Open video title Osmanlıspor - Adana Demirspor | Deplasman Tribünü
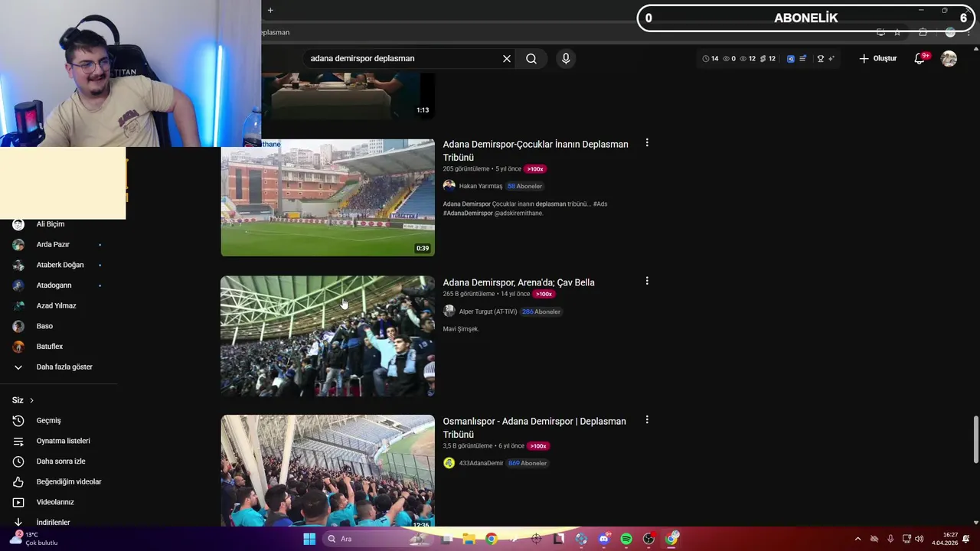Screen dimensions: 980x551 pos(534,428)
